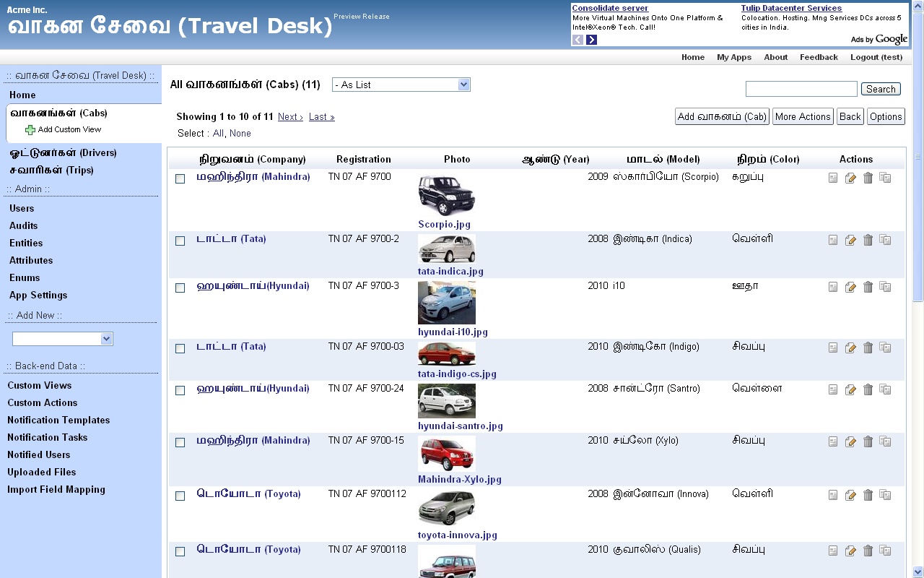Trash the Mahindra Xylo record
Screen dimensions: 924x578
click(x=868, y=441)
